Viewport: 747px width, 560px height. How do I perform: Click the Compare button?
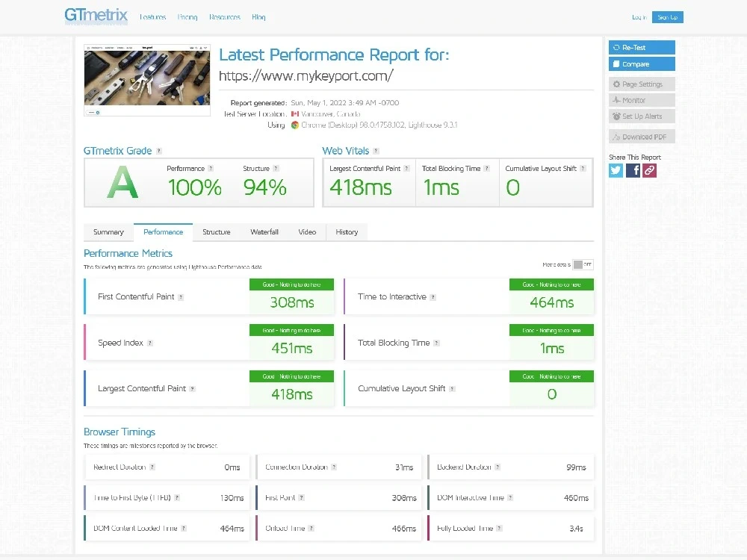(x=642, y=63)
